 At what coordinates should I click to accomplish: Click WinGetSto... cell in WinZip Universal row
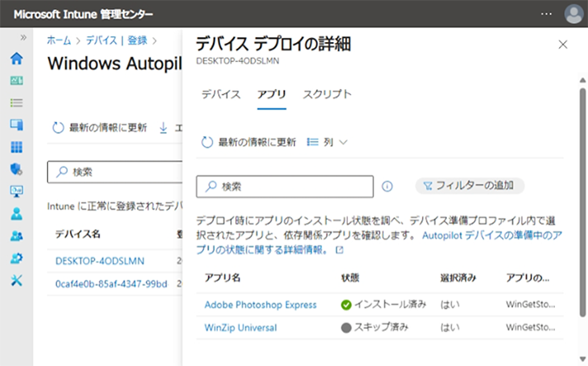coord(530,327)
